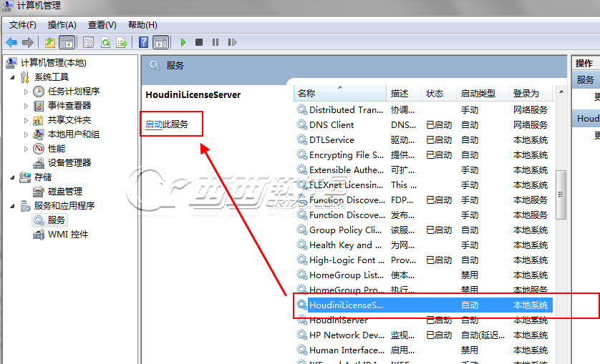
Task: Select the DNS Client service row
Action: click(424, 124)
